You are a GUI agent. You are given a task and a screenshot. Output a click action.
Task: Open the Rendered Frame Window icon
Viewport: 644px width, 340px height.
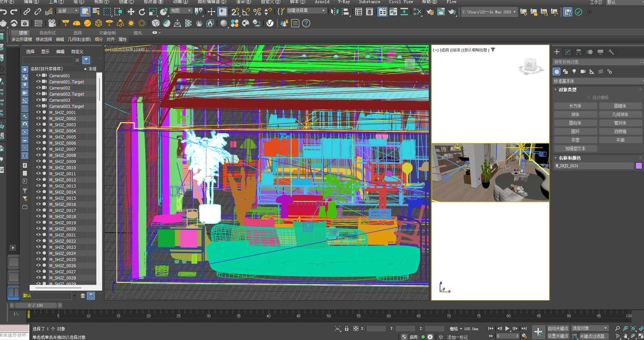coord(441,12)
